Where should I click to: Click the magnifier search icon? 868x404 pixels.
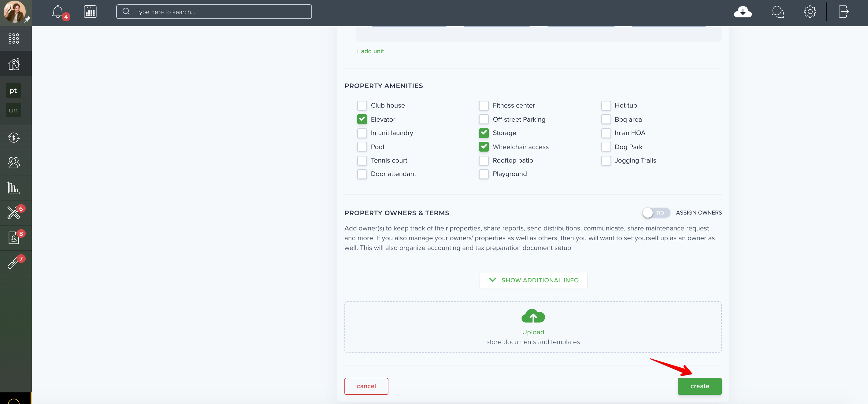tap(126, 11)
